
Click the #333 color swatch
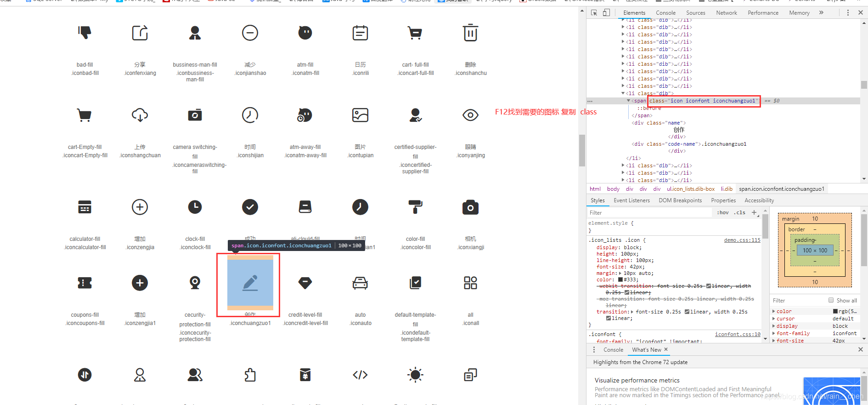(620, 280)
